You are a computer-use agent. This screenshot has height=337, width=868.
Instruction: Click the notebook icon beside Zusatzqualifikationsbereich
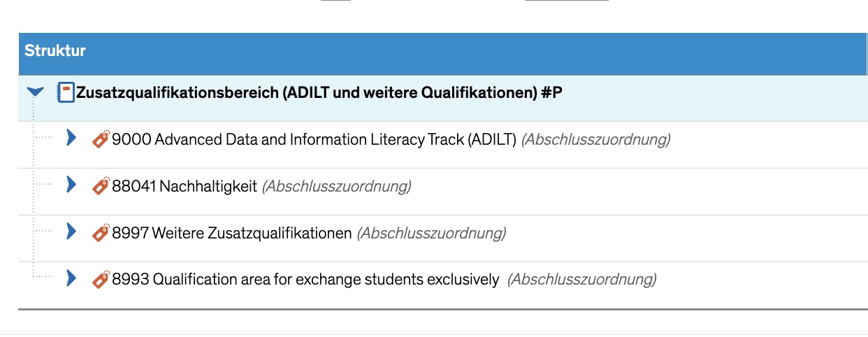(65, 93)
